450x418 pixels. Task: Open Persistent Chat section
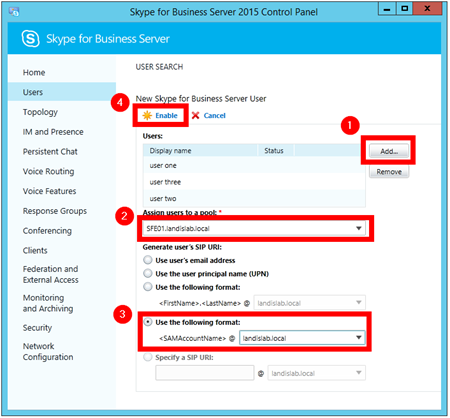pos(50,151)
